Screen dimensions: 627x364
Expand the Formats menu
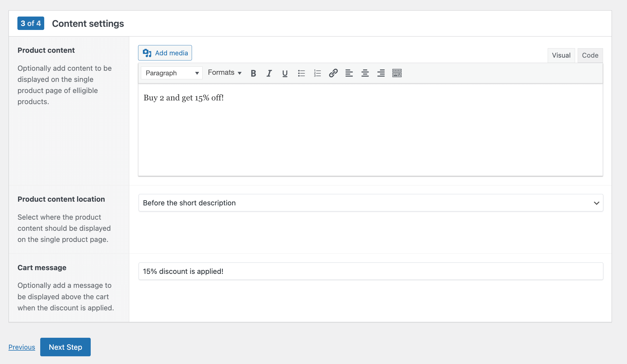224,73
